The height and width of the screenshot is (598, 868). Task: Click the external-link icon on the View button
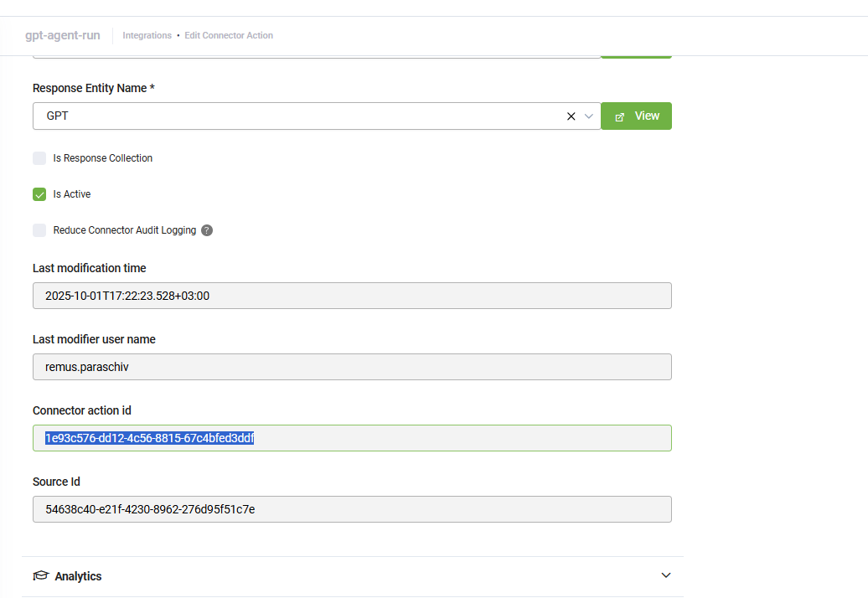[x=620, y=116]
